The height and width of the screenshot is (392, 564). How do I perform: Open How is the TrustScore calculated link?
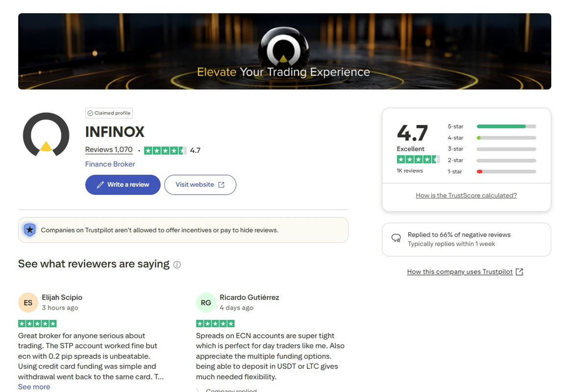click(466, 196)
